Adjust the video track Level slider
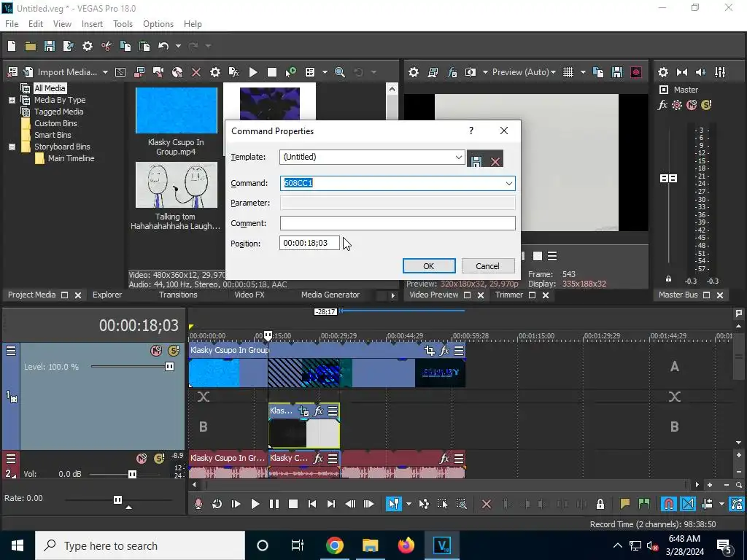747x560 pixels. coord(169,366)
